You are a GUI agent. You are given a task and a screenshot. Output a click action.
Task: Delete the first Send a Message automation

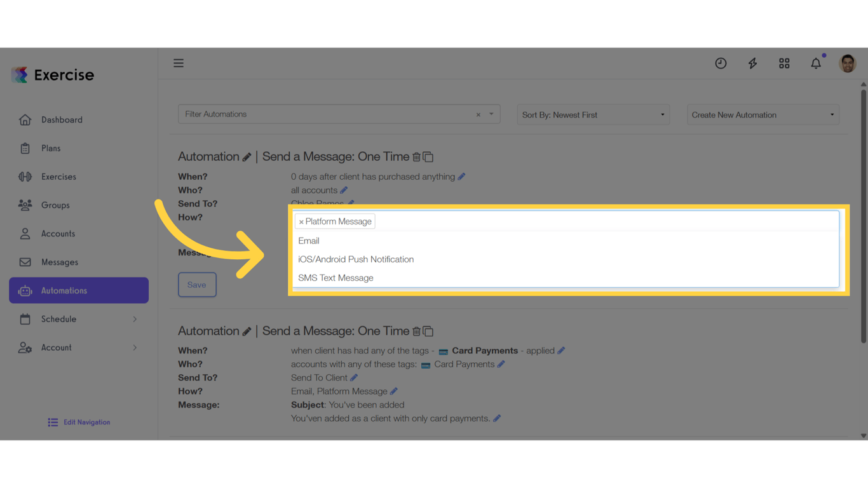(x=417, y=156)
